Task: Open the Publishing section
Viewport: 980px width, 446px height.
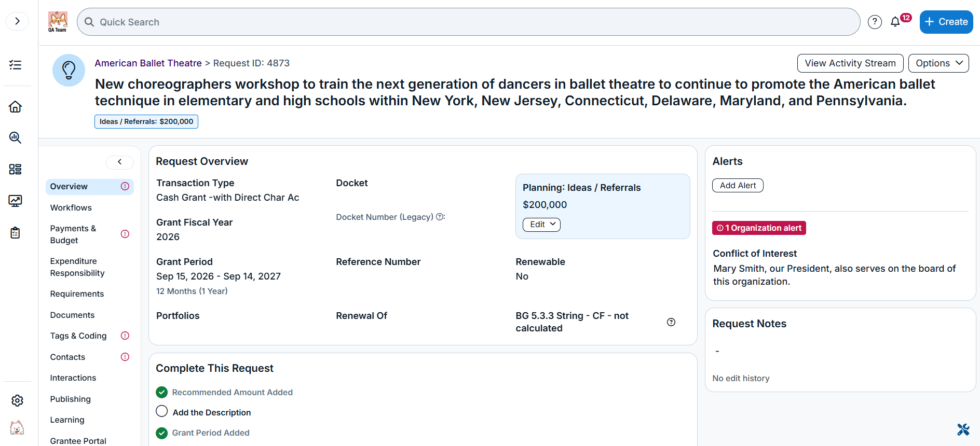Action: point(71,399)
